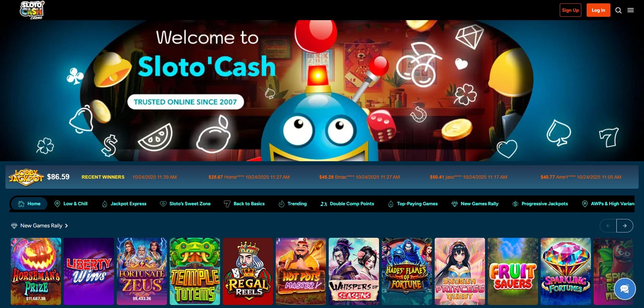Click the search magnifier icon
644x308 pixels.
(x=619, y=10)
